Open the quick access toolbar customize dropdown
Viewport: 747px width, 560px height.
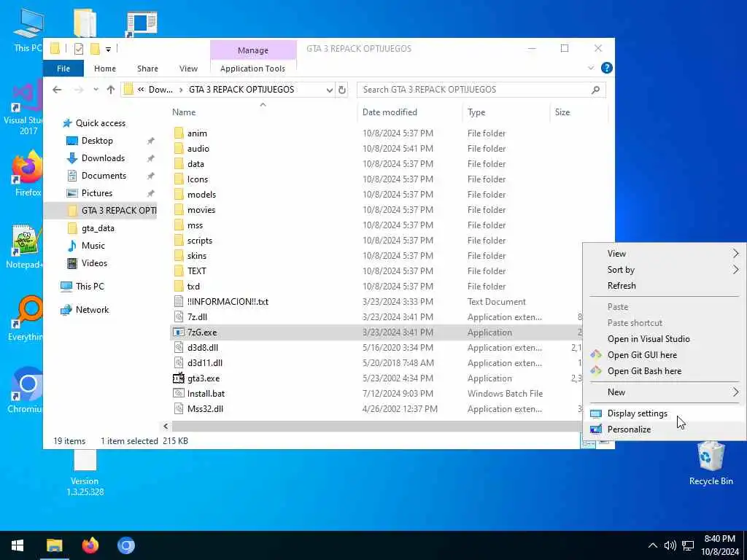pyautogui.click(x=108, y=49)
